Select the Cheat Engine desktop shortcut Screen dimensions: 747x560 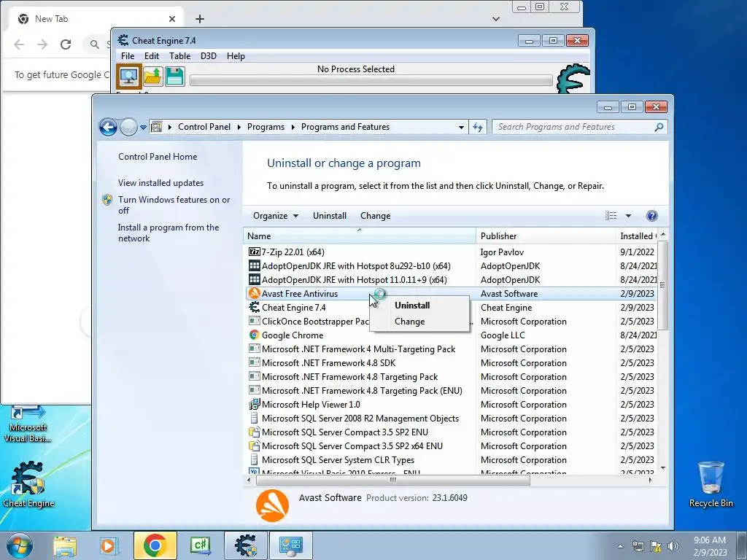(x=28, y=484)
